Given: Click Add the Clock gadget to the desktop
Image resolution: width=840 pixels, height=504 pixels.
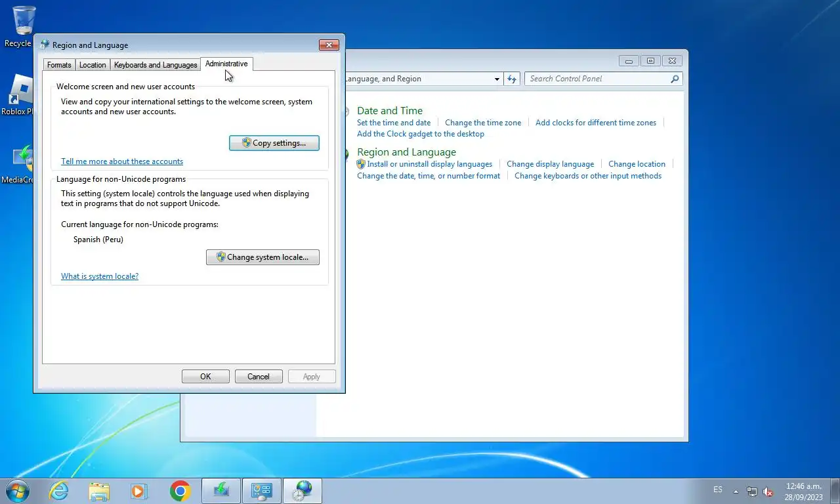Looking at the screenshot, I should click(421, 134).
